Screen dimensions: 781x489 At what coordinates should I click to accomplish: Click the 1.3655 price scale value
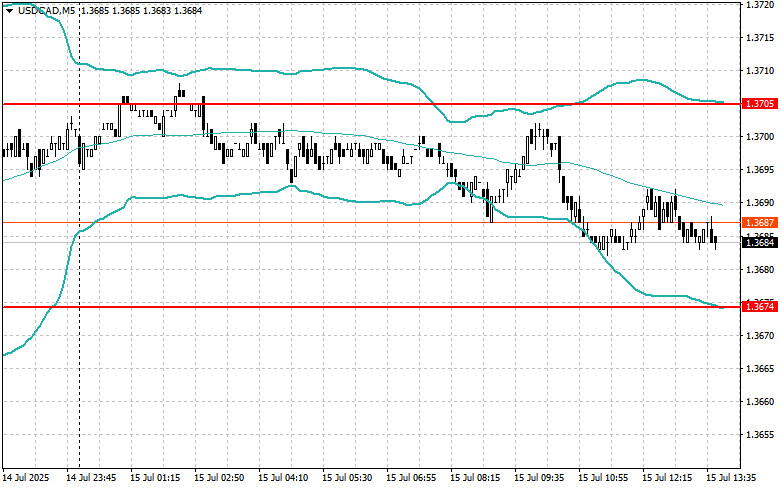click(760, 435)
